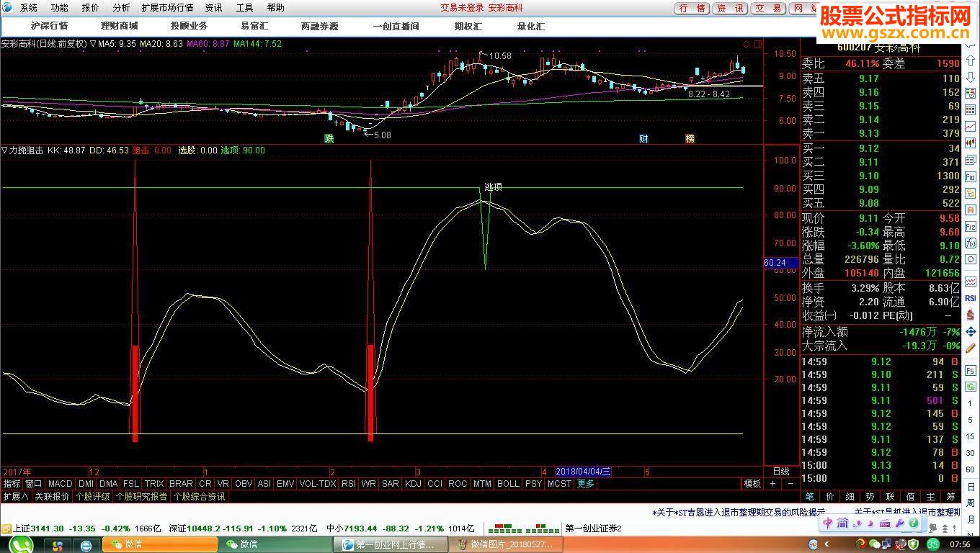Select the 5-minute period button
This screenshot has width=980, height=553.
coord(971,421)
